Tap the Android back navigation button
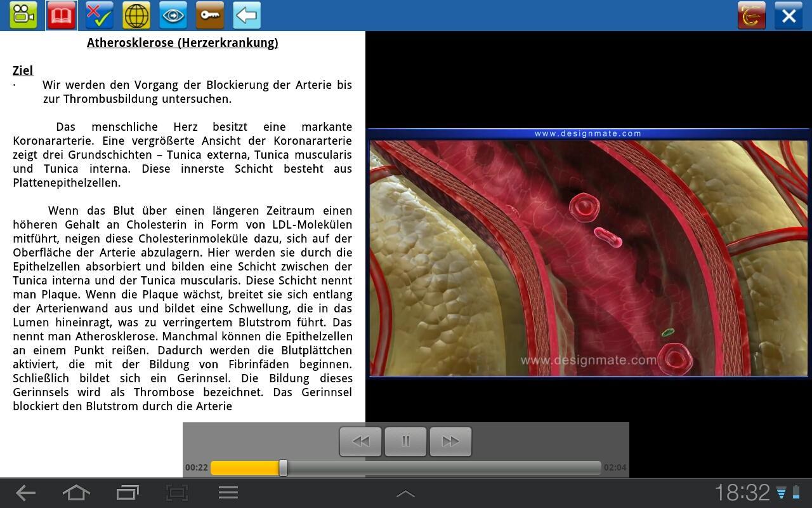 (25, 493)
